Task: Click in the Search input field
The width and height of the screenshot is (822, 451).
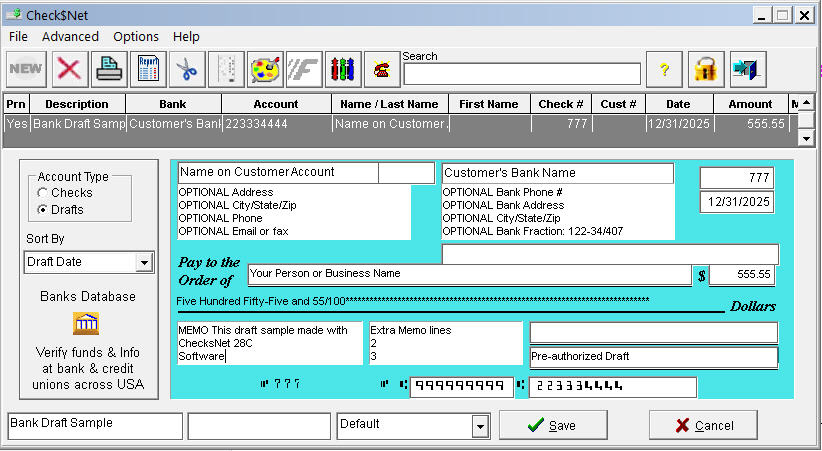Action: point(521,74)
